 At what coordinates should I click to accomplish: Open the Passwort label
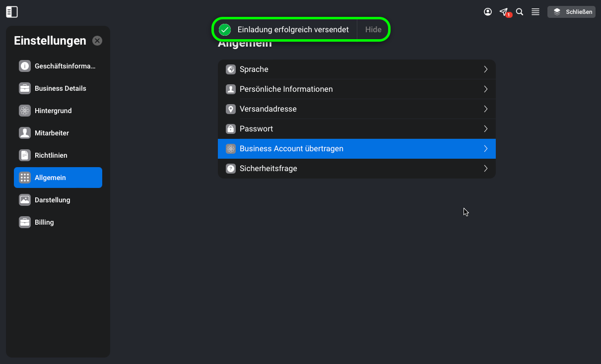256,129
